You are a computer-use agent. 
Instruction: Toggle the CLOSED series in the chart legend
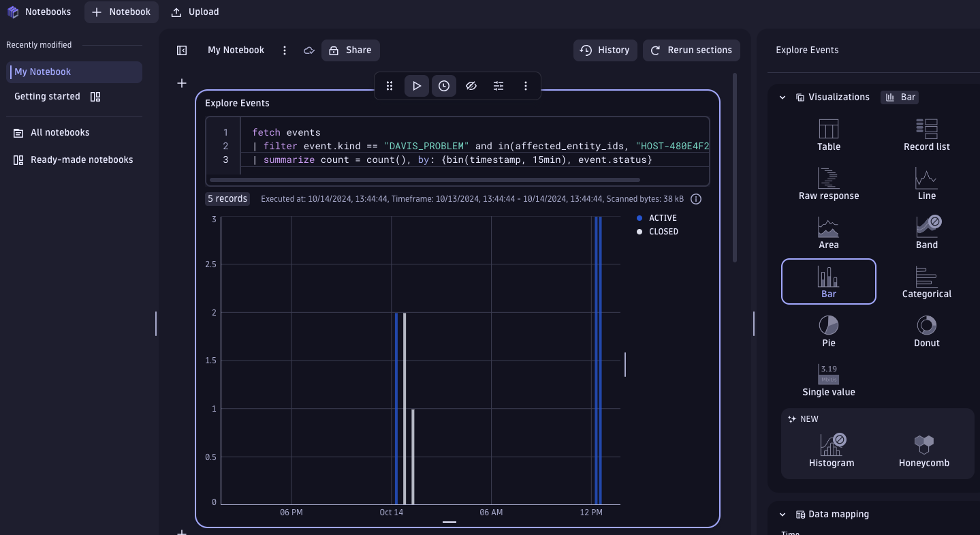click(657, 231)
